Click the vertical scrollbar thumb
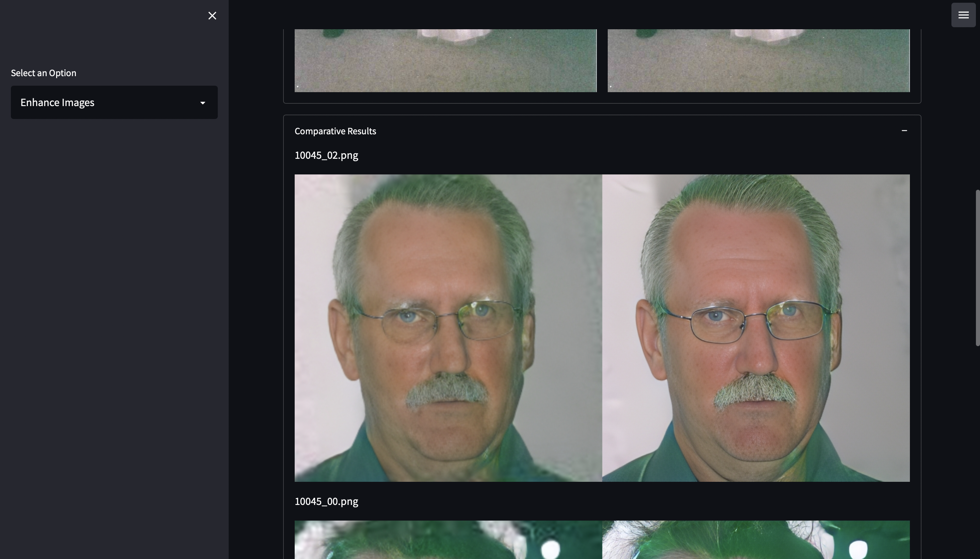Screen dimensions: 980x559 click(x=977, y=267)
